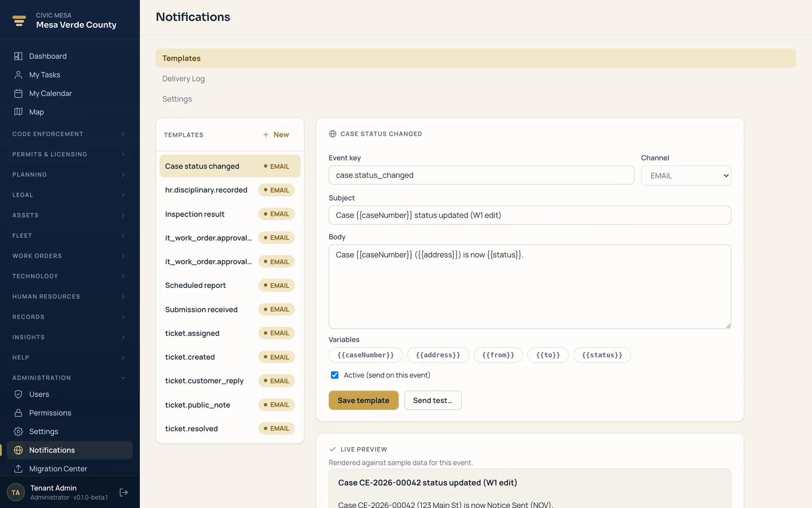The image size is (812, 508).
Task: Open Permissions under Administration
Action: 70,413
